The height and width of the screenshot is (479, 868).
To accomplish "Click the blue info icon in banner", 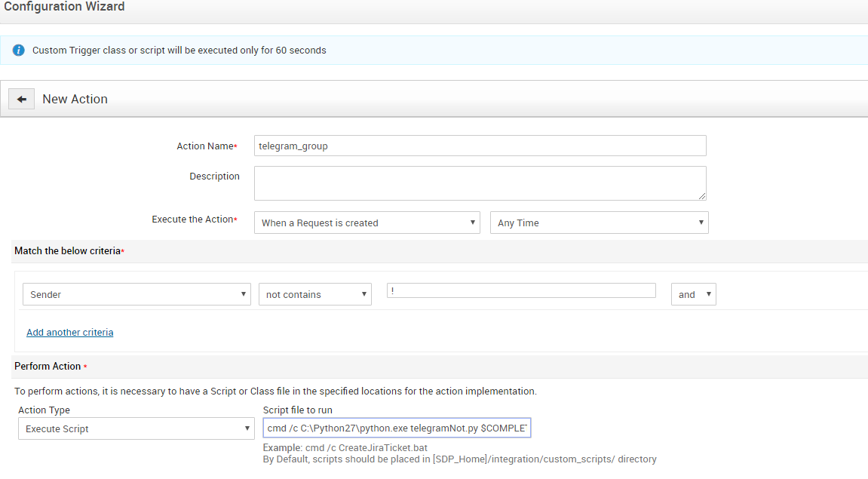I will [19, 51].
